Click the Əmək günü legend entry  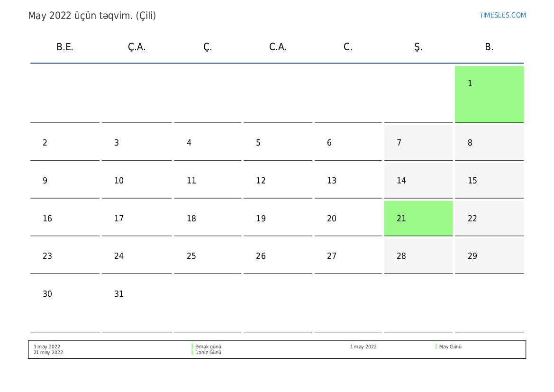coord(208,346)
